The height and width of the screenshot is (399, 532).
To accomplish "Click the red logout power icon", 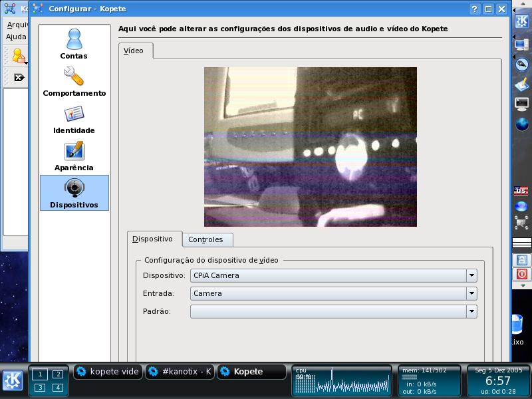I will click(x=522, y=274).
